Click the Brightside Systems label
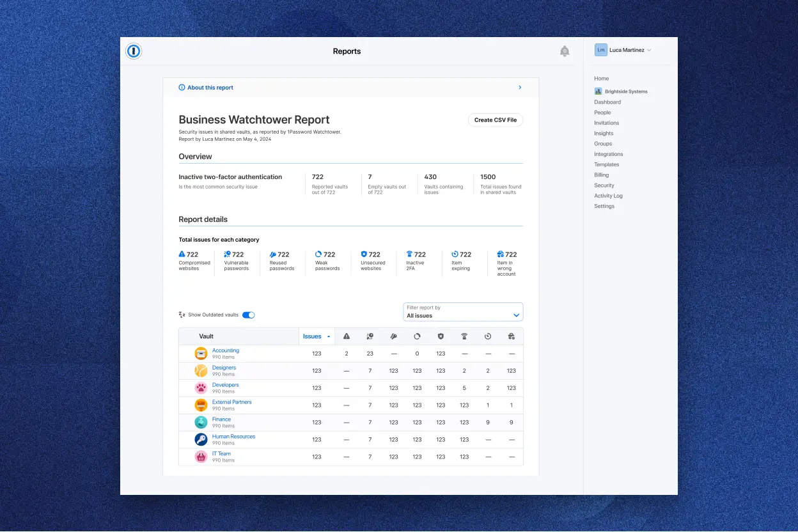 click(626, 91)
